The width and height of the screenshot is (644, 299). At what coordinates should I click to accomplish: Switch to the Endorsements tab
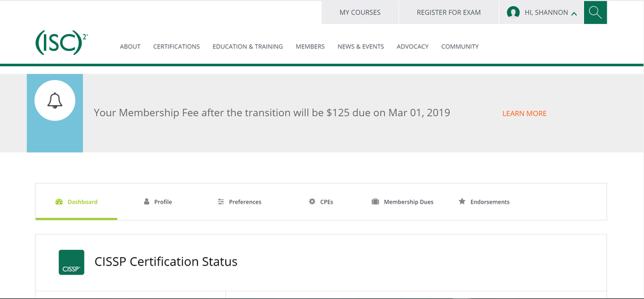(490, 202)
